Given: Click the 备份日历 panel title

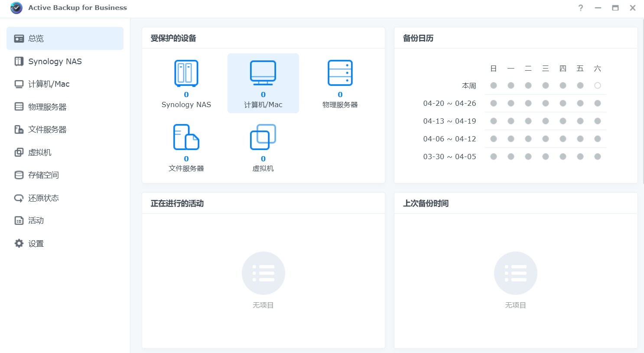Looking at the screenshot, I should click(418, 38).
